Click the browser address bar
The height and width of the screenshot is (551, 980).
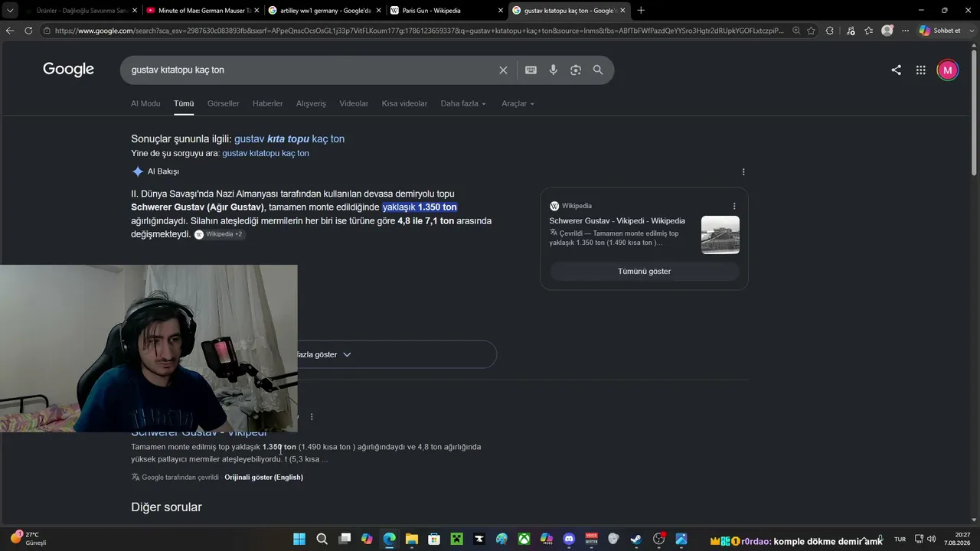[x=417, y=31]
